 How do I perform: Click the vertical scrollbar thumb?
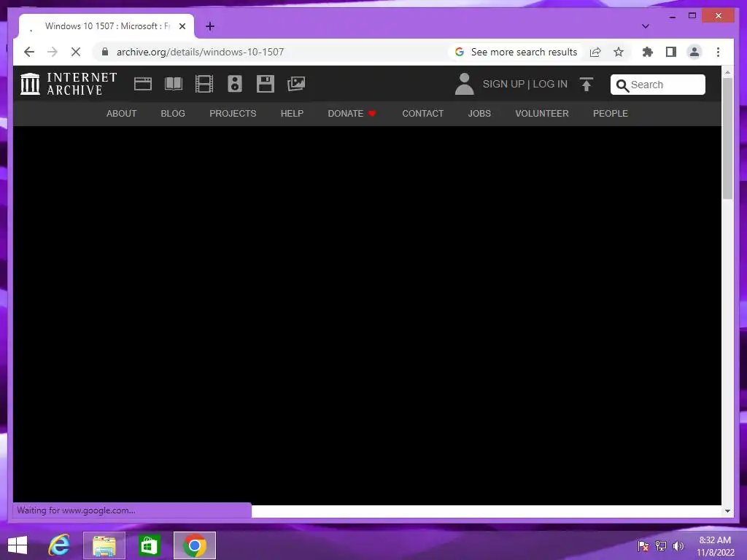pyautogui.click(x=727, y=138)
